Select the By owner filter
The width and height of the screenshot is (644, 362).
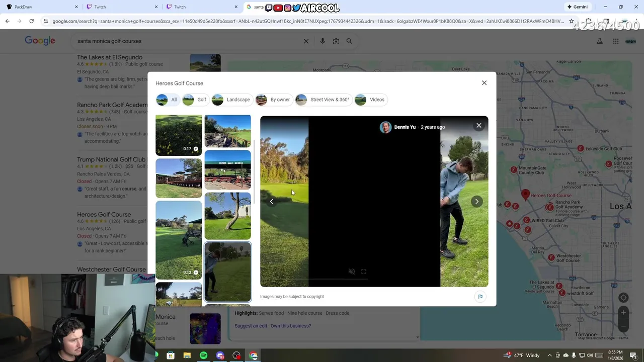273,100
